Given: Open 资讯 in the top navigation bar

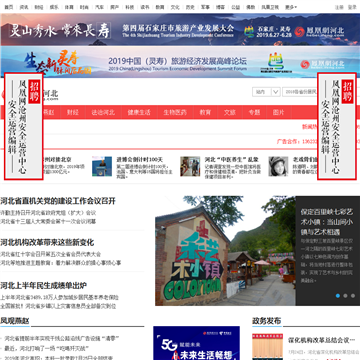Looking at the screenshot, I should coord(24,7).
